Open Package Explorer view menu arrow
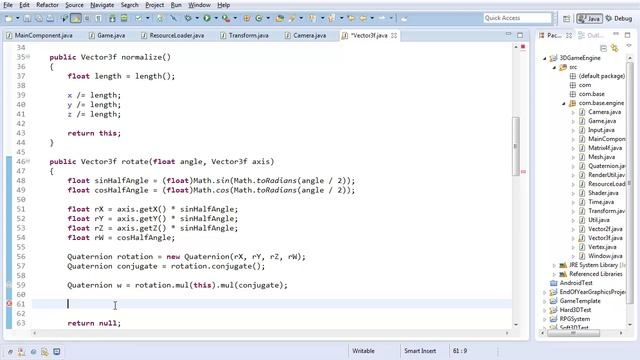 (629, 46)
